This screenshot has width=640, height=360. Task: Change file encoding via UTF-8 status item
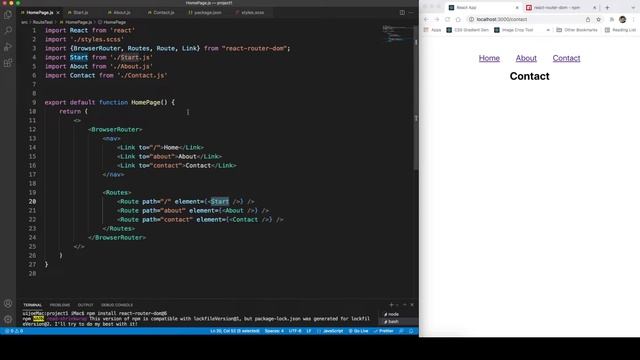tap(295, 331)
